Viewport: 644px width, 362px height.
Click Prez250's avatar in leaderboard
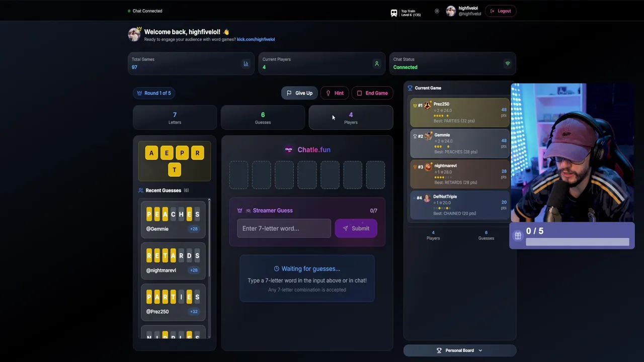[x=428, y=105]
